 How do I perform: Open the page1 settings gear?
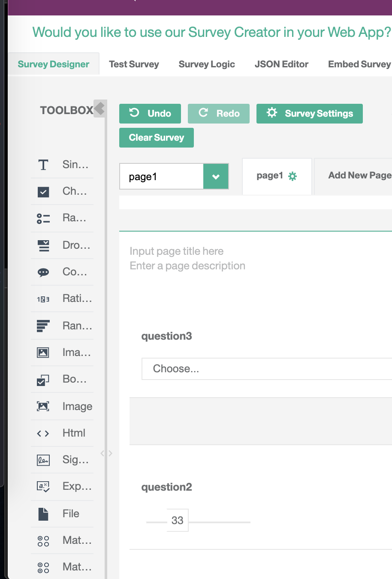tap(293, 175)
